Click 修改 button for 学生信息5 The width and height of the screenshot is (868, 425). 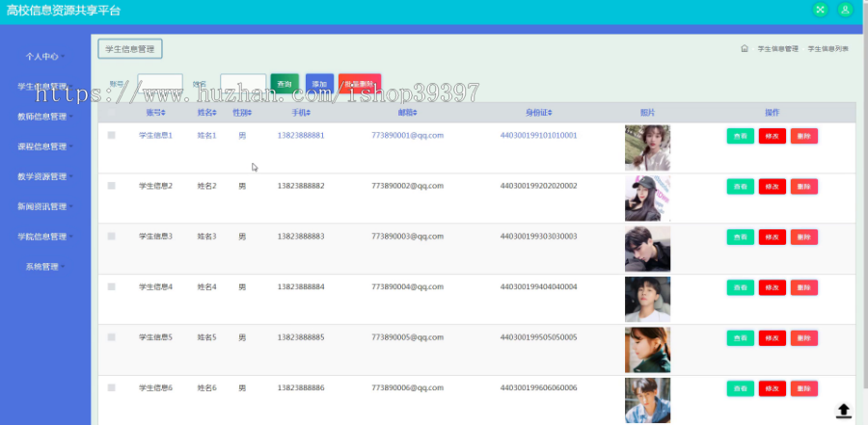773,338
